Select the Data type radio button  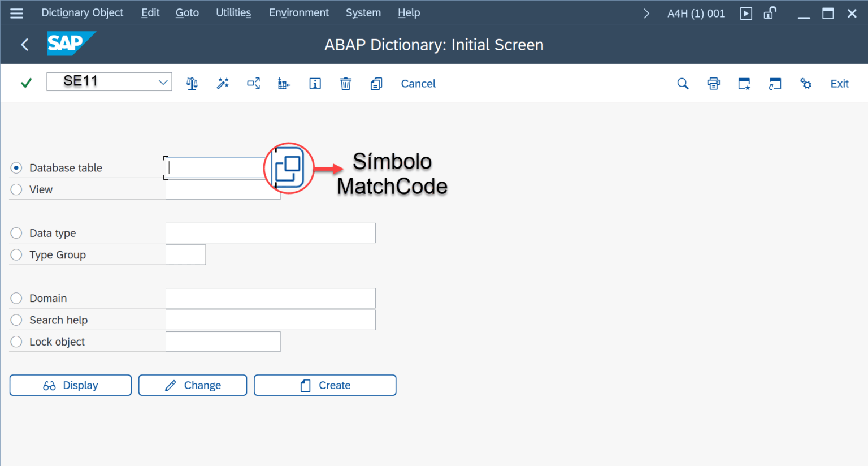[16, 233]
